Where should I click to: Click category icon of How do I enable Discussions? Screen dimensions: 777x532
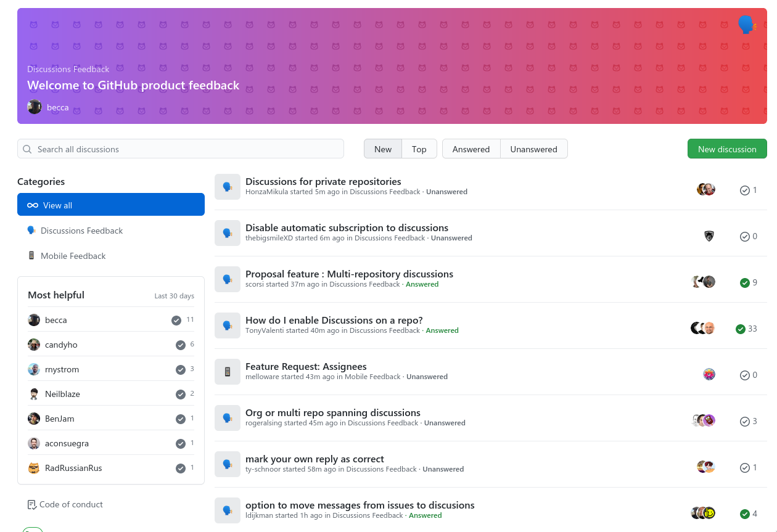click(x=228, y=325)
